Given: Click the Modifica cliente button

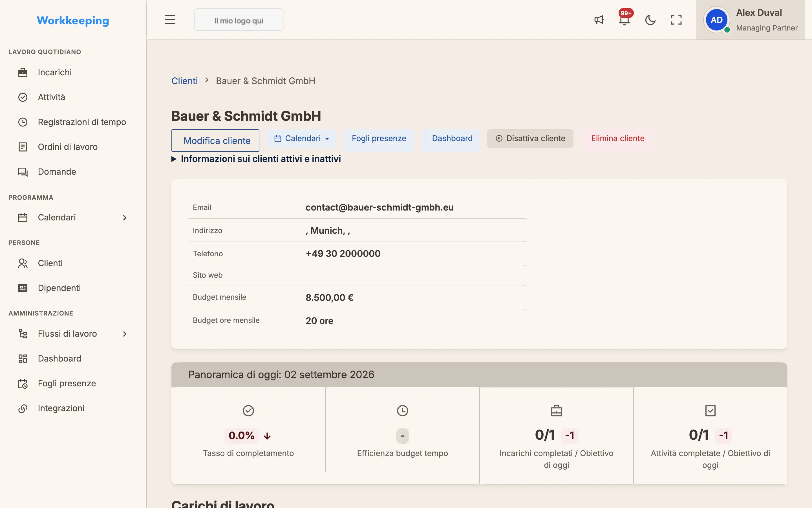Looking at the screenshot, I should [215, 141].
